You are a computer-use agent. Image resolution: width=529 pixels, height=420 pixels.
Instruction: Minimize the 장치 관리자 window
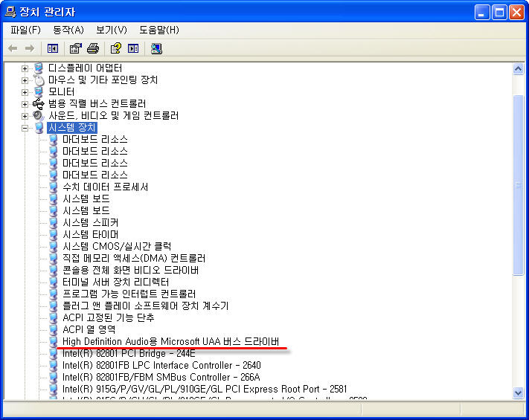[482, 13]
